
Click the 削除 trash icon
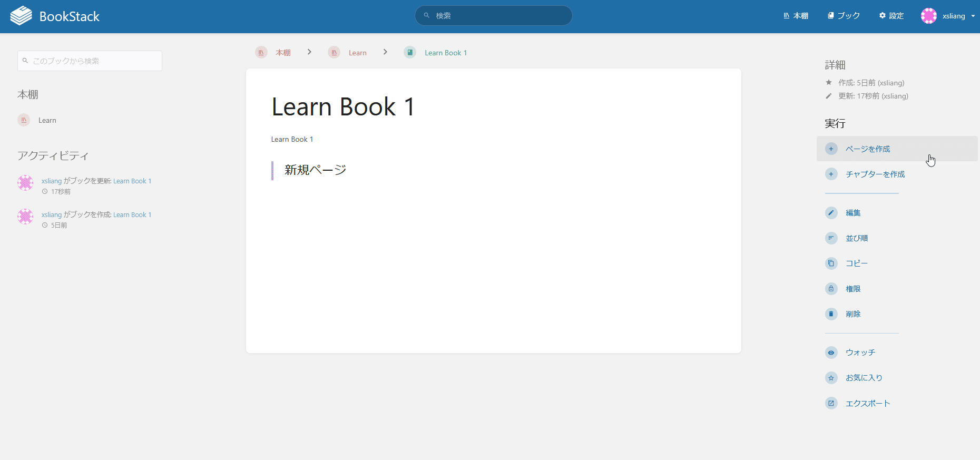tap(831, 314)
